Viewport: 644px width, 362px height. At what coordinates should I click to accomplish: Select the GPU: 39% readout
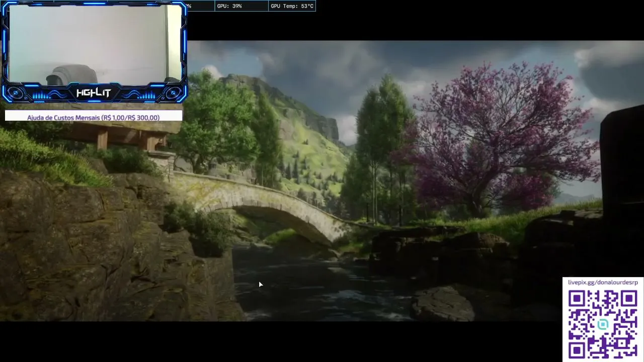click(229, 6)
